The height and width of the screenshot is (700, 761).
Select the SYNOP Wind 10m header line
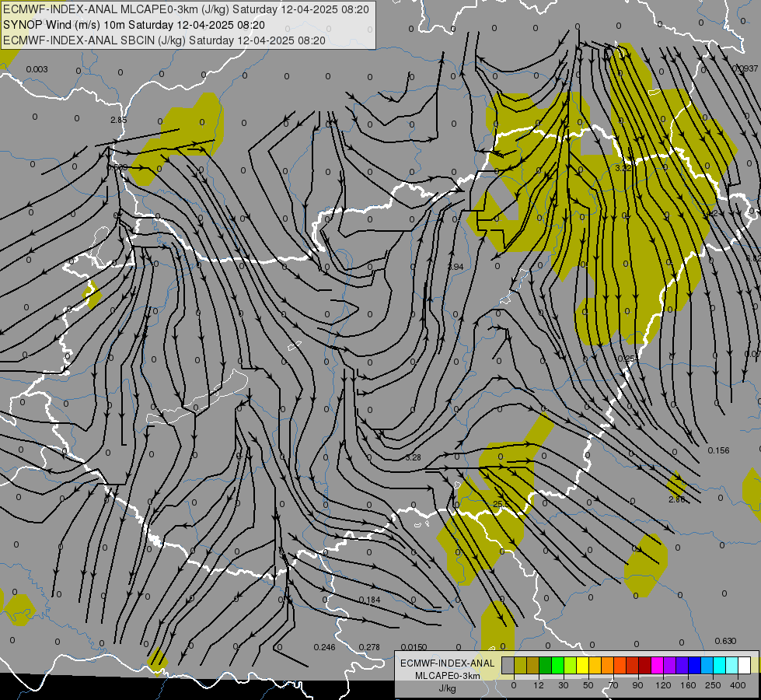pyautogui.click(x=134, y=25)
